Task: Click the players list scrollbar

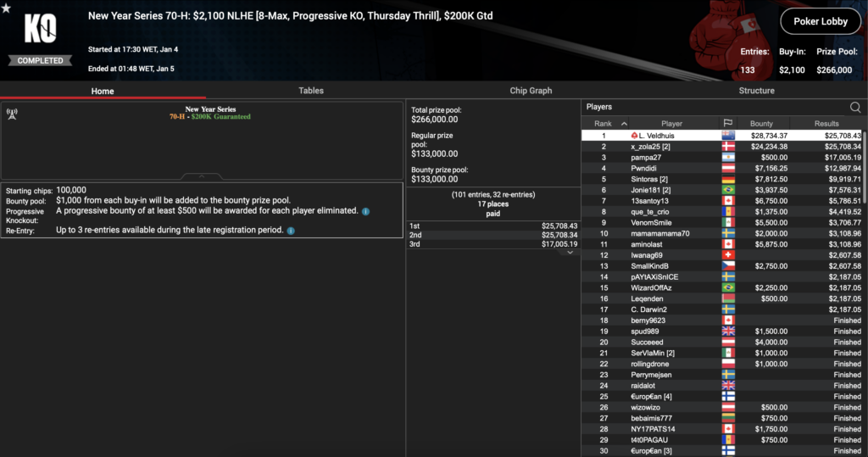Action: (x=865, y=170)
